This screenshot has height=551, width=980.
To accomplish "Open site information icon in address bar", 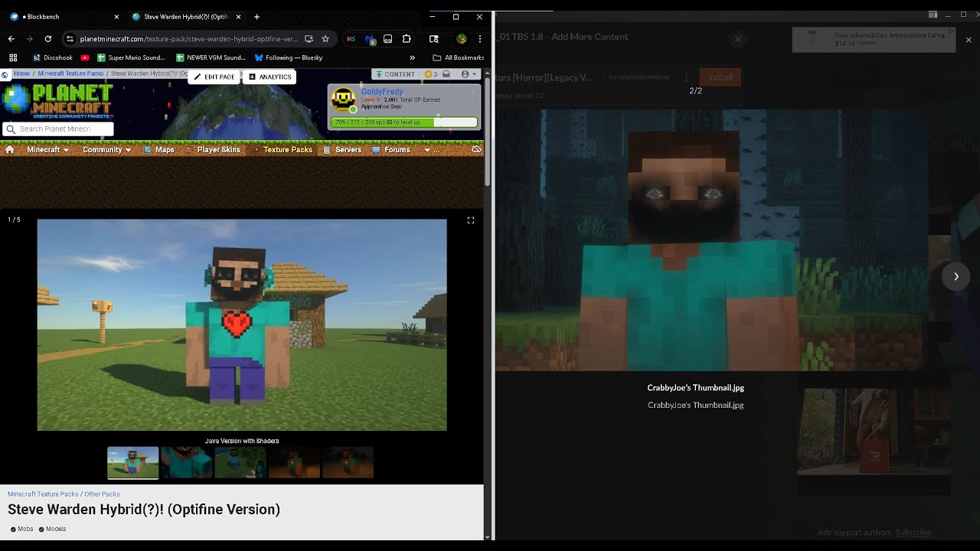I will click(x=70, y=39).
